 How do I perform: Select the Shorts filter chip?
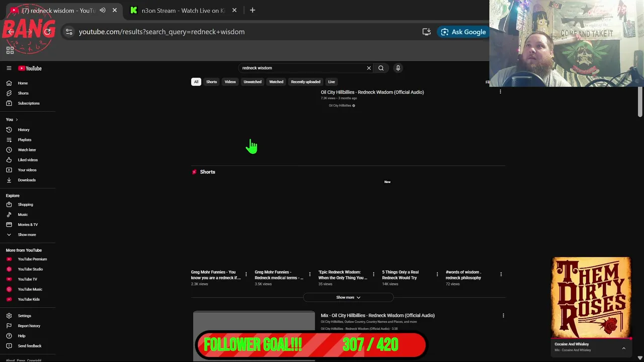(211, 82)
